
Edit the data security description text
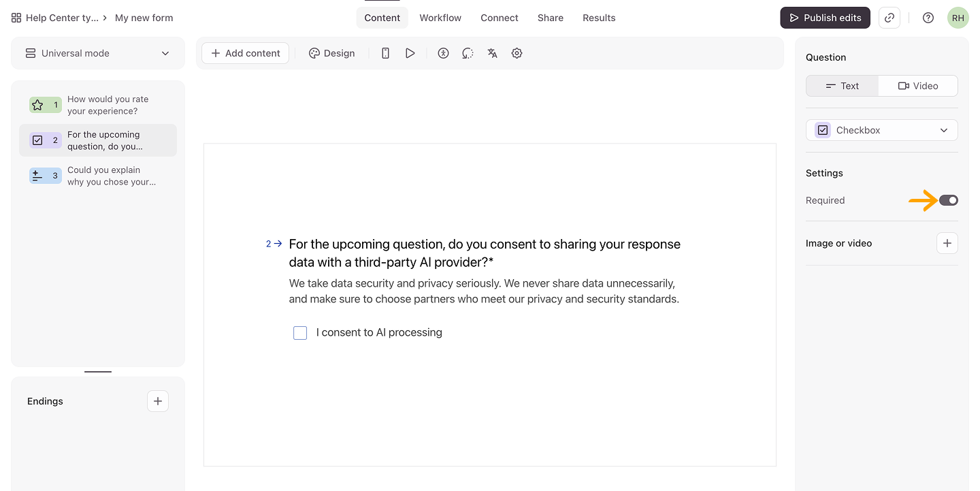[x=484, y=291]
